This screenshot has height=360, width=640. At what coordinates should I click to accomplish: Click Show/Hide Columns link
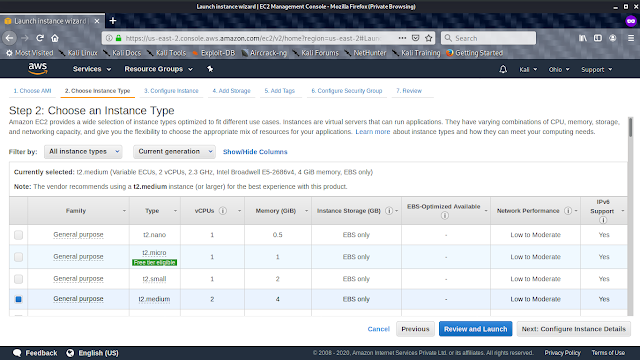coord(255,152)
